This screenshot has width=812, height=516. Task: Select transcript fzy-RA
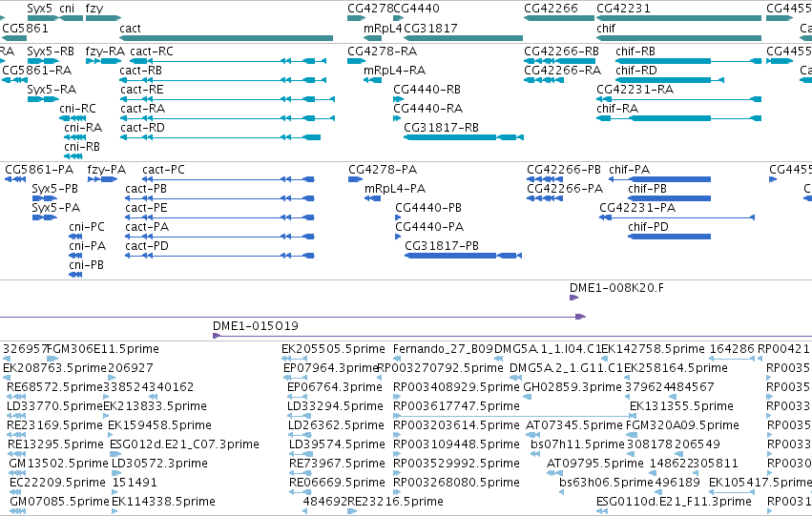click(x=104, y=61)
